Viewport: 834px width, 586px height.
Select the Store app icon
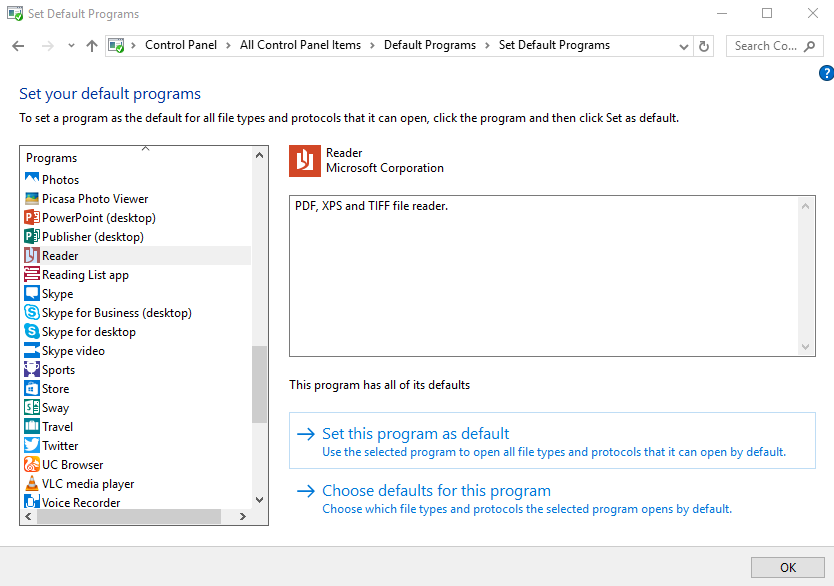pyautogui.click(x=32, y=388)
